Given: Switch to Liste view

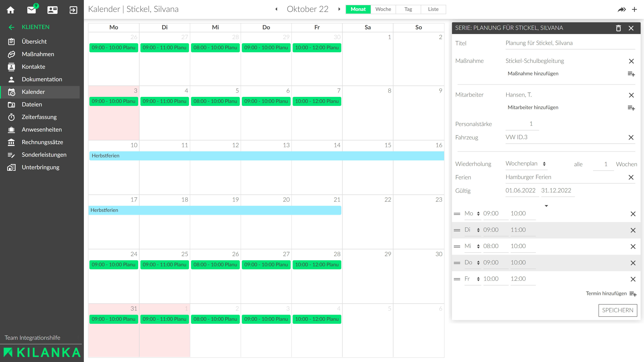Looking at the screenshot, I should [433, 9].
